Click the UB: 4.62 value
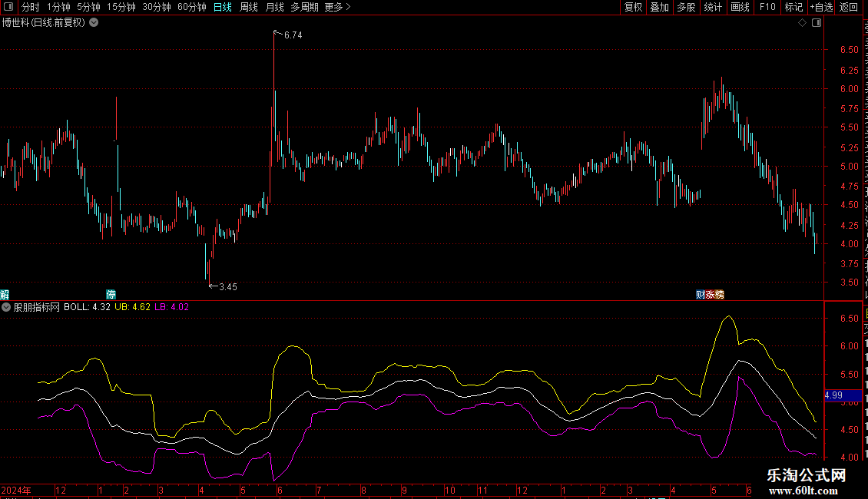The height and width of the screenshot is (499, 868). (132, 307)
